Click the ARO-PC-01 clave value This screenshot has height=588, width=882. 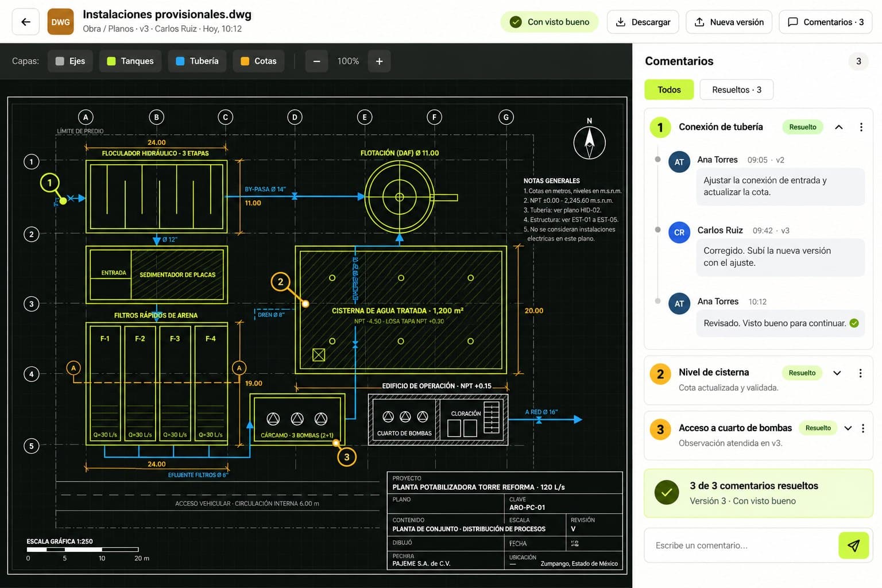pos(527,508)
